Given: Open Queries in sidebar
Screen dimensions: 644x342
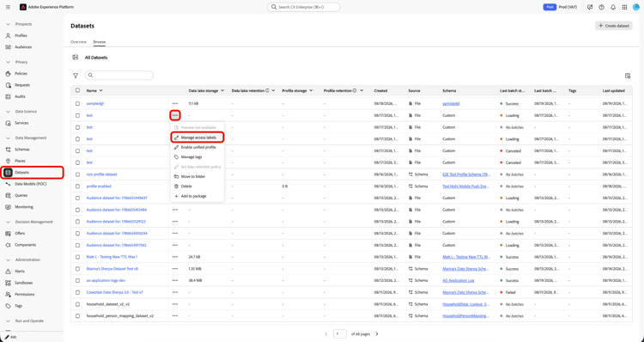Looking at the screenshot, I should point(21,196).
